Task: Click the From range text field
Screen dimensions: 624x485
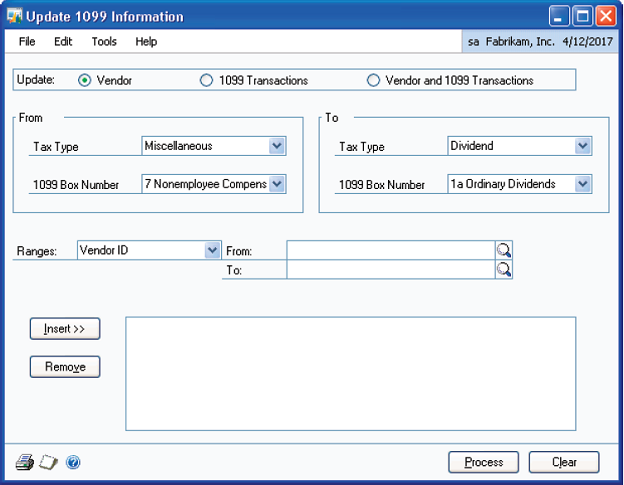Action: [x=390, y=250]
